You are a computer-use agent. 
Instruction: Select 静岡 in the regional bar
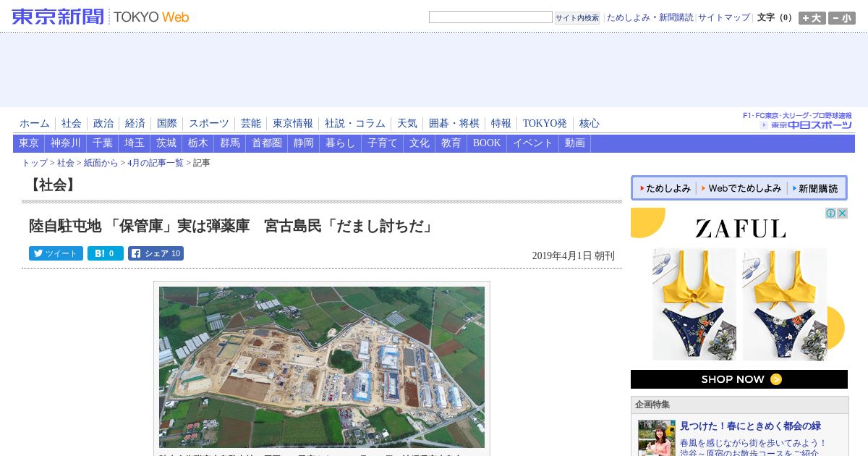(304, 143)
